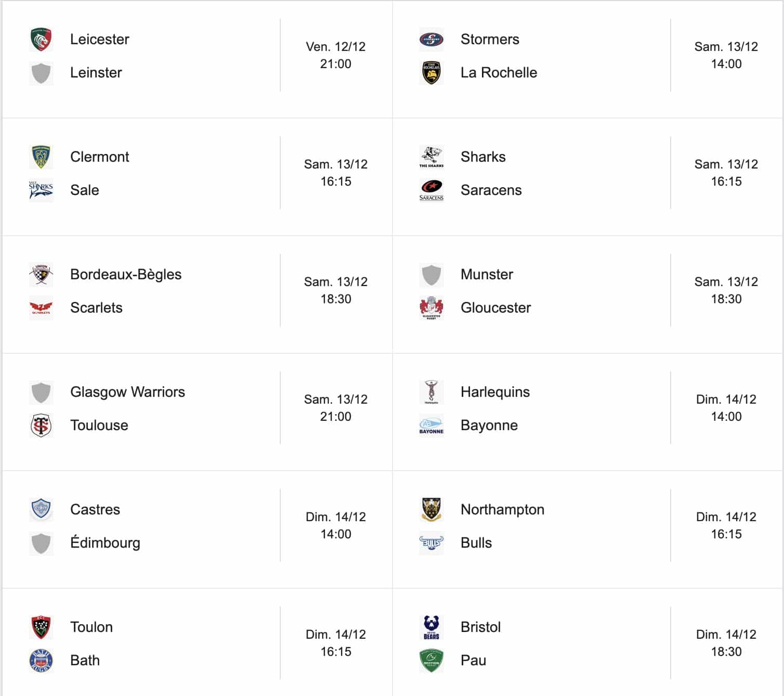Select the Saracens club crest
784x696 pixels.
[431, 190]
